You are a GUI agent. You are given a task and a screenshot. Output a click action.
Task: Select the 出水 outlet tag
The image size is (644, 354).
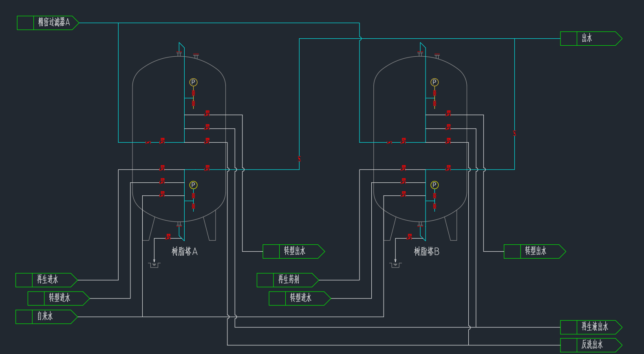click(x=591, y=39)
